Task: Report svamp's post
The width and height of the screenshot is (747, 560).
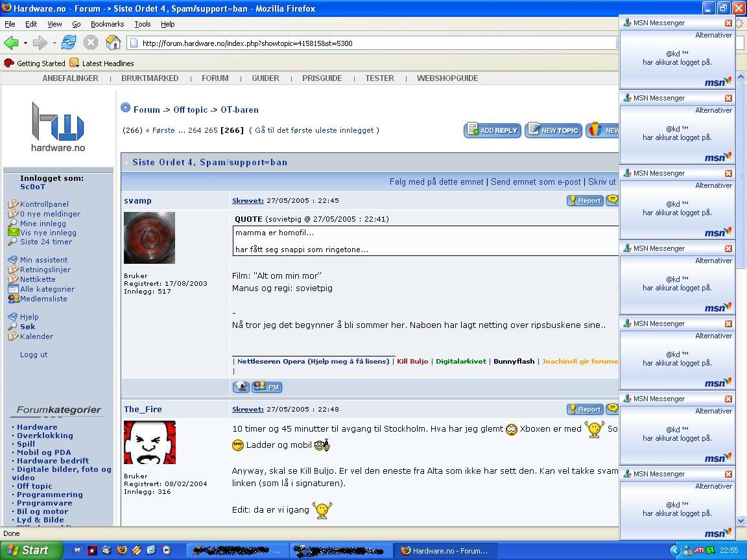Action: pyautogui.click(x=585, y=200)
